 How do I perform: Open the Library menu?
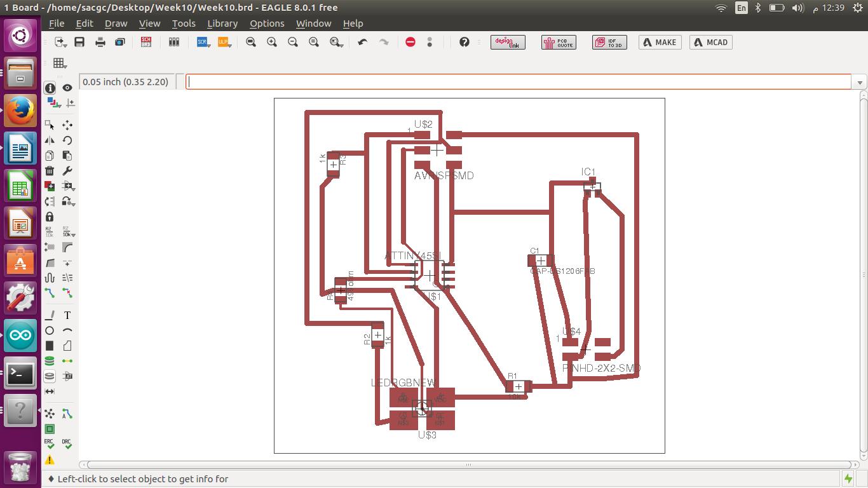pos(222,24)
